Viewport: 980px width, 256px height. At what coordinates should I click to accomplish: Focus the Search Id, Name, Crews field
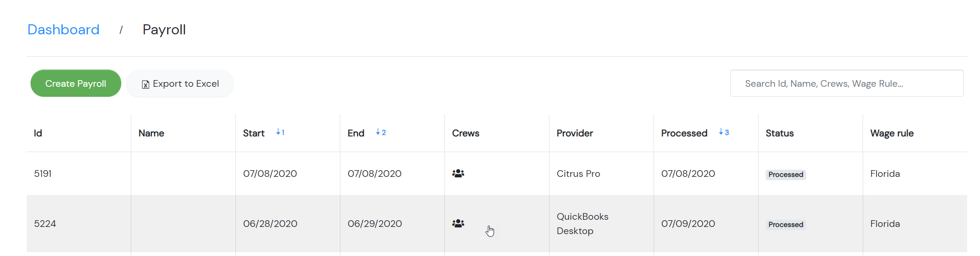pos(847,83)
